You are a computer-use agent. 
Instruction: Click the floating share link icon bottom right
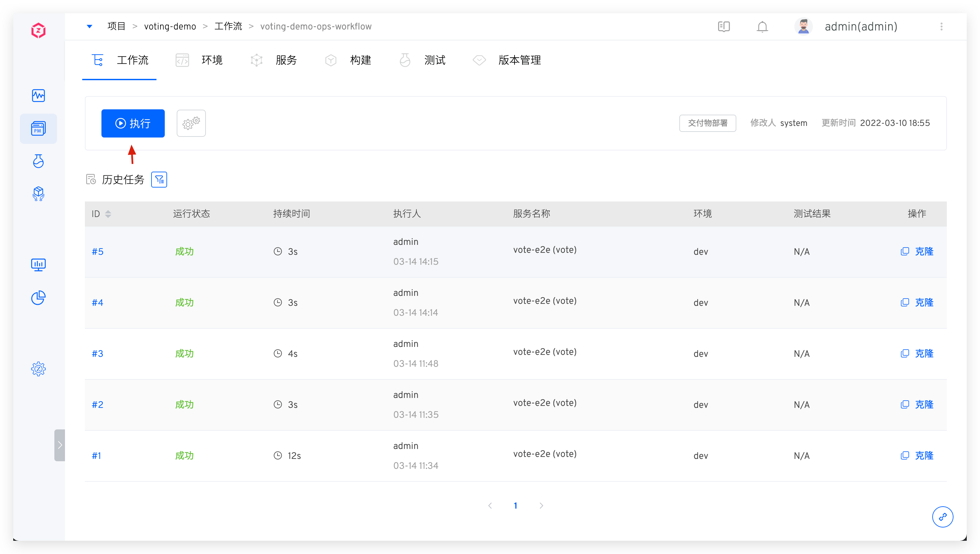pyautogui.click(x=943, y=517)
